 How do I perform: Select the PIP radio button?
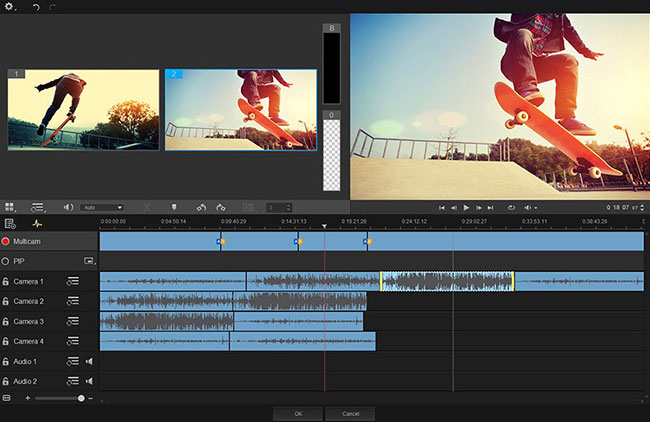[6, 261]
